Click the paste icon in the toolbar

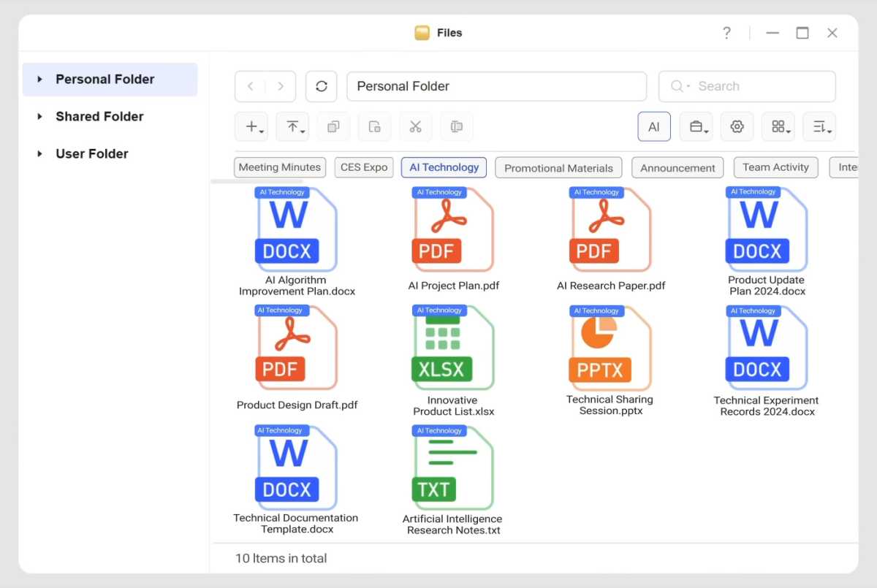point(374,127)
